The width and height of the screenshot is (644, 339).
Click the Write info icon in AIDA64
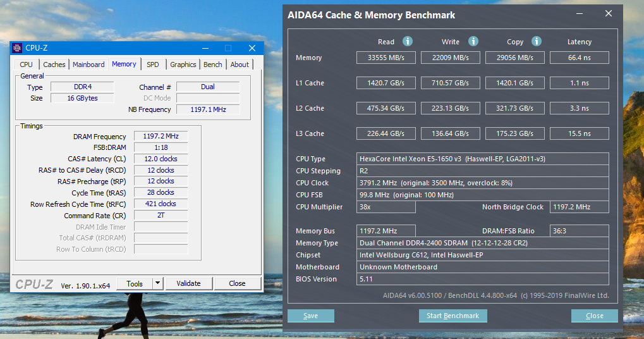pyautogui.click(x=473, y=41)
